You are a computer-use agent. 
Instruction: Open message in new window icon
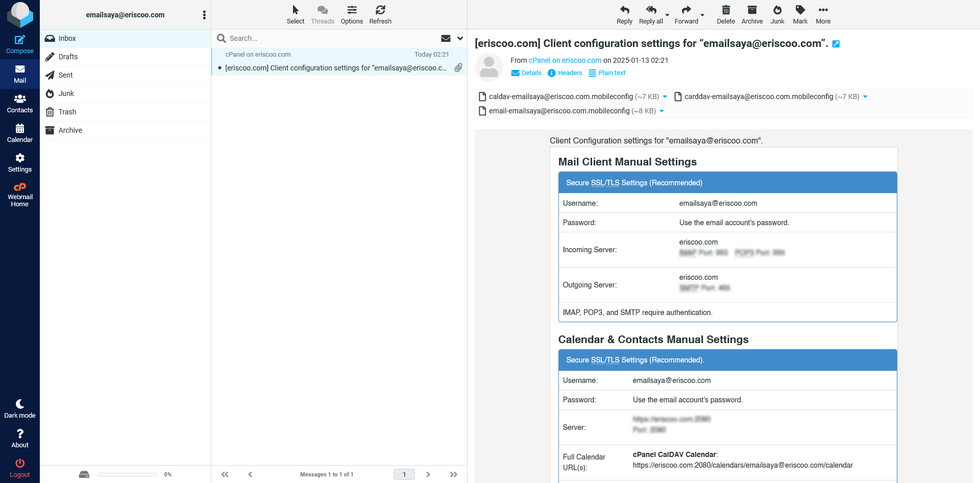coord(836,44)
